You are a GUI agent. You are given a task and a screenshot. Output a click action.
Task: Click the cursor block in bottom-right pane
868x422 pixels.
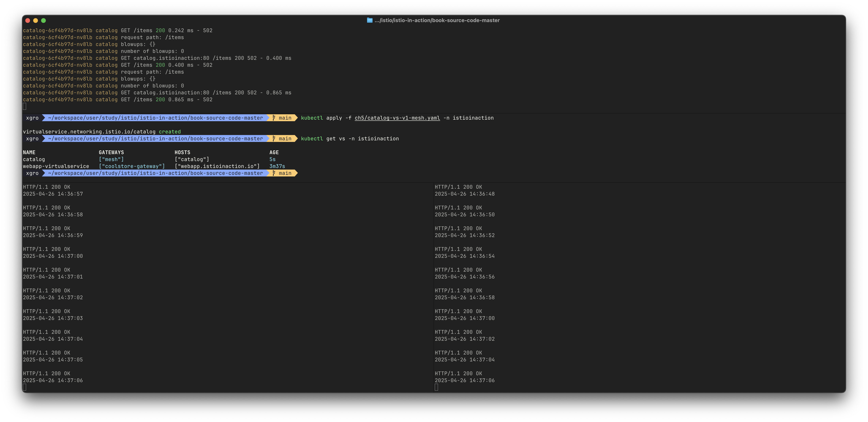[436, 387]
